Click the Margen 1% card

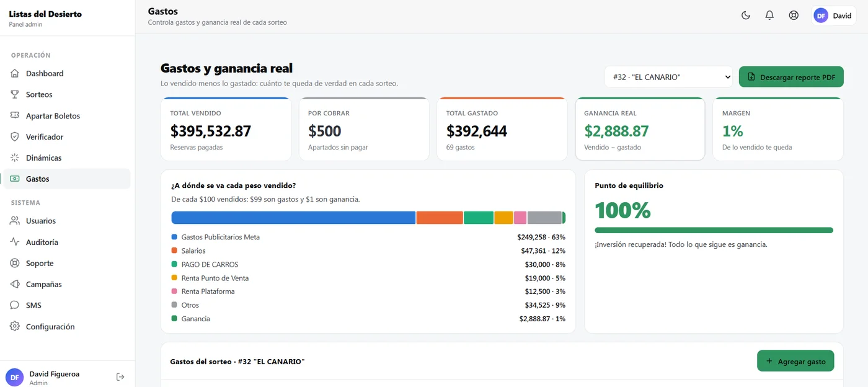click(x=778, y=129)
